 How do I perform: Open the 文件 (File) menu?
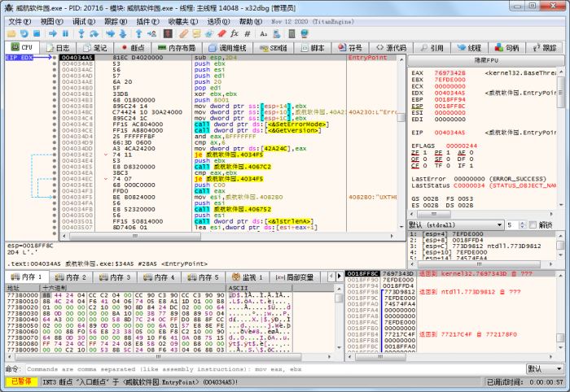(20, 22)
